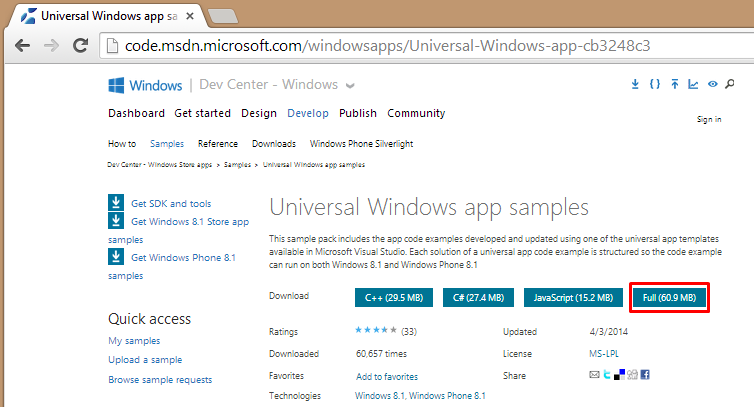
Task: Click the Windows 8.1 technology link
Action: coord(380,395)
